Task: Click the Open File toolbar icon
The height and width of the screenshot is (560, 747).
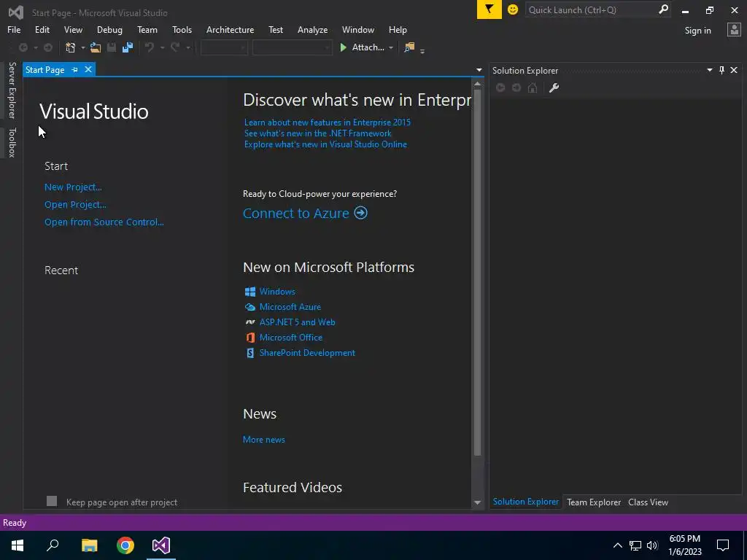Action: click(x=96, y=47)
